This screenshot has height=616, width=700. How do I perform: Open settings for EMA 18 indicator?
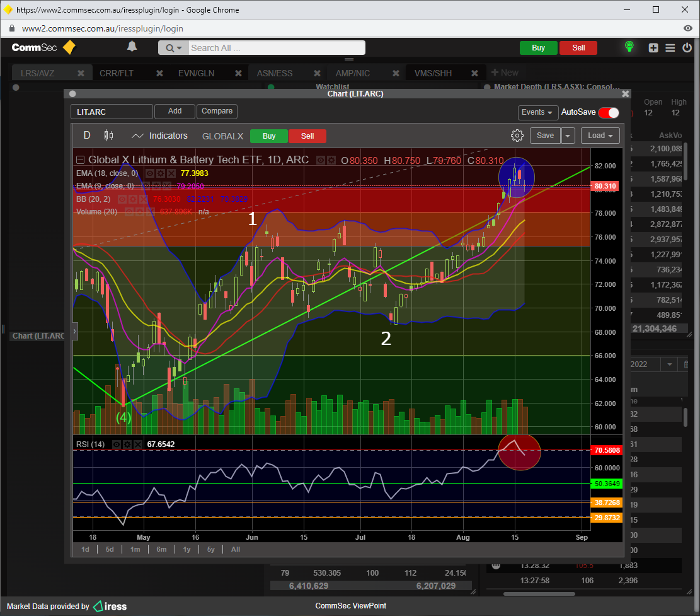coord(160,173)
